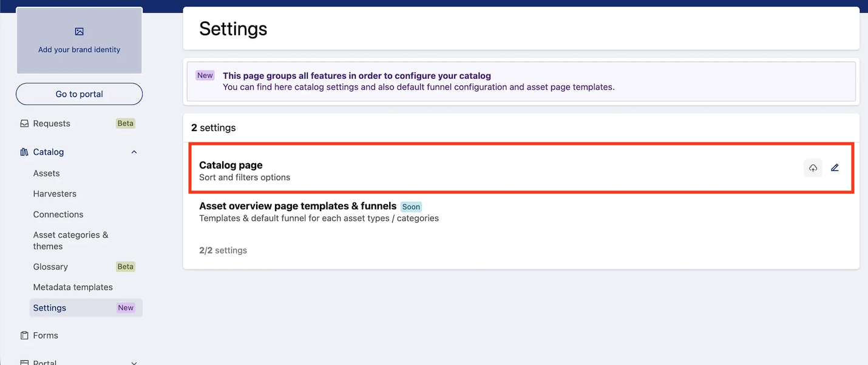Click the Catalog books icon
The width and height of the screenshot is (868, 365).
(24, 152)
